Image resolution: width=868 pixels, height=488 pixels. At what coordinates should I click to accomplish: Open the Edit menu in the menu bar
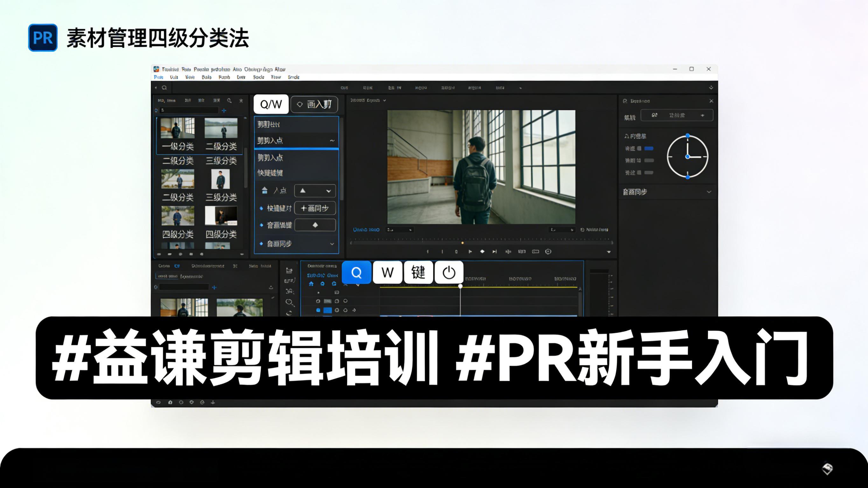tap(174, 77)
